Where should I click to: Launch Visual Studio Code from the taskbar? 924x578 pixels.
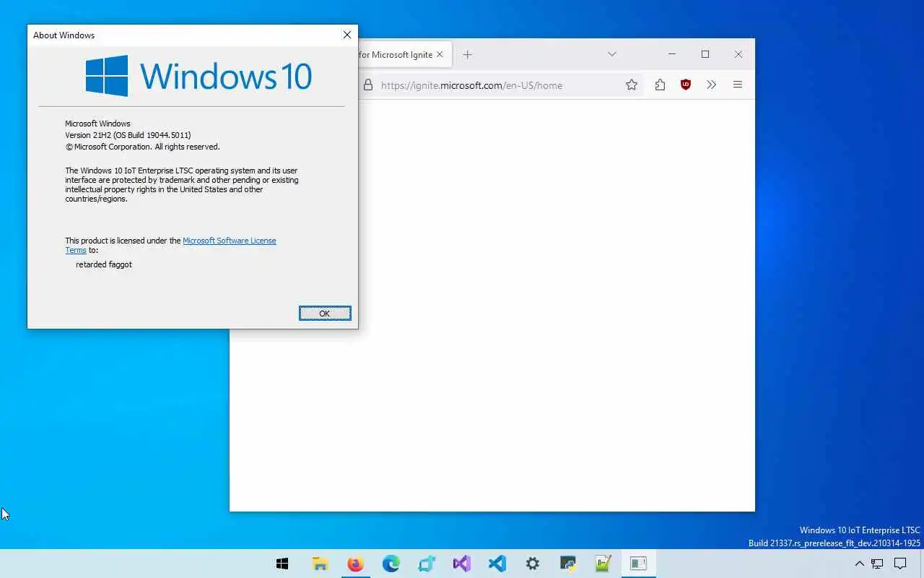497,564
